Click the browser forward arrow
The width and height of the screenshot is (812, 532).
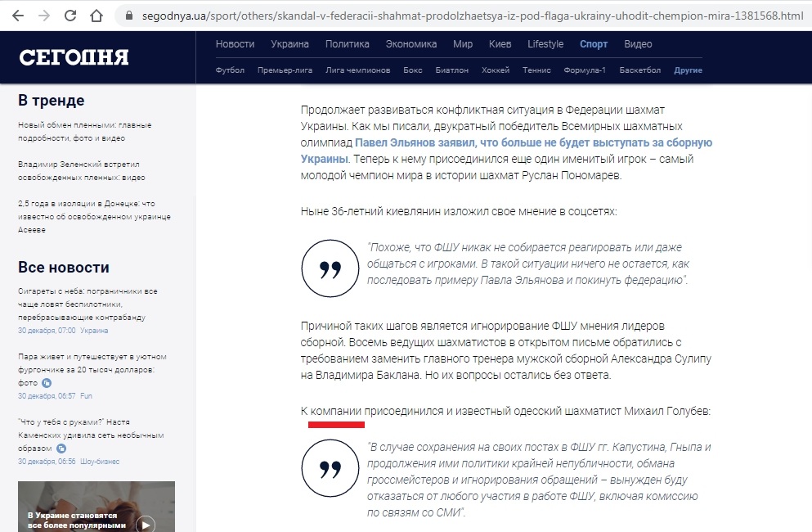tap(44, 16)
